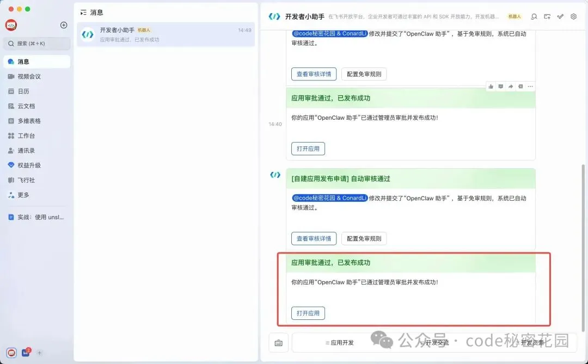Click the plus icon beside the avatar
Viewport: 588px width, 364px height.
pyautogui.click(x=64, y=25)
